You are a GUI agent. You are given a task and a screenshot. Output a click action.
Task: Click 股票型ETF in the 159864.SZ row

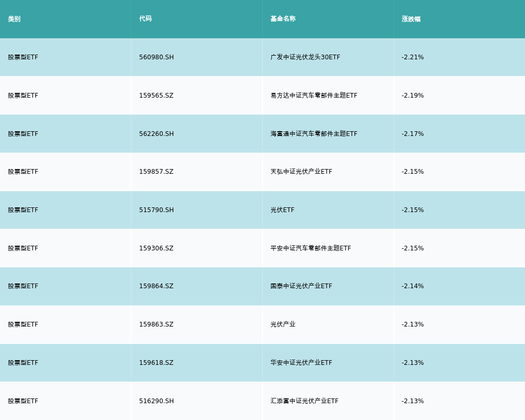click(23, 286)
